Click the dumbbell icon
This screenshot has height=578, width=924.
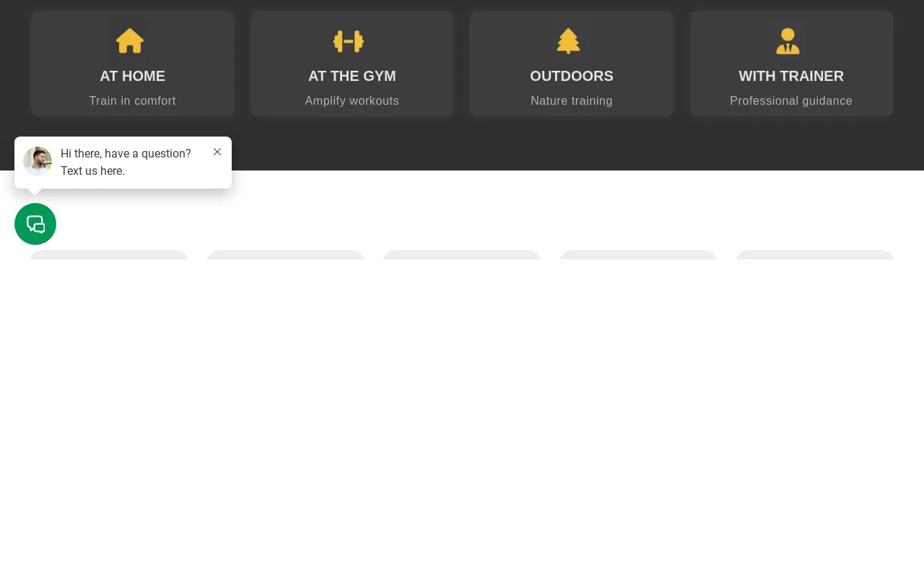click(x=349, y=41)
